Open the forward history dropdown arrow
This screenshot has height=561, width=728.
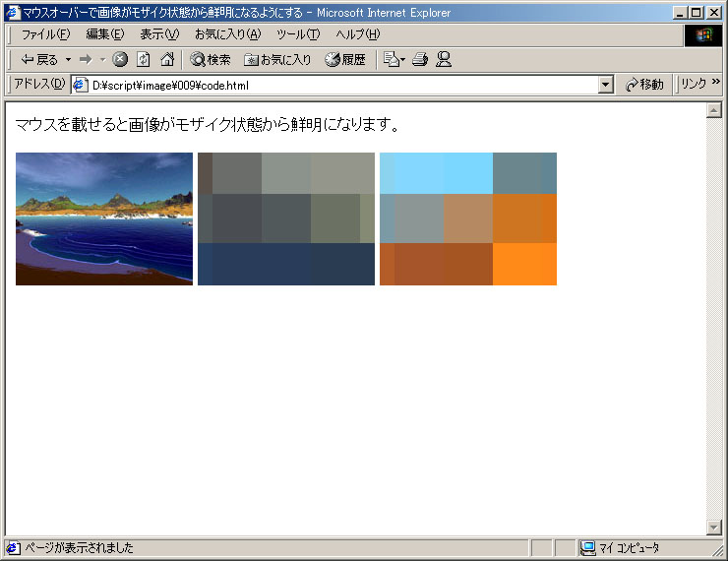click(x=102, y=59)
